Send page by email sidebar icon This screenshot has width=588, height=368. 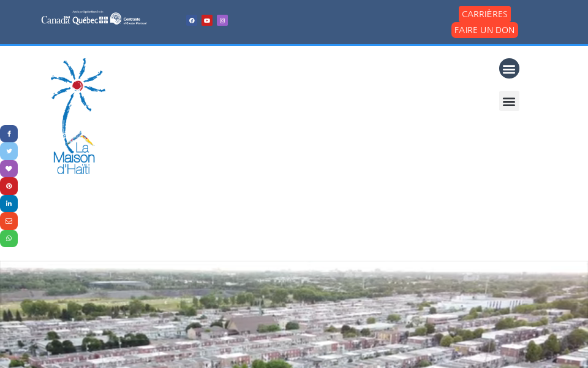(9, 221)
